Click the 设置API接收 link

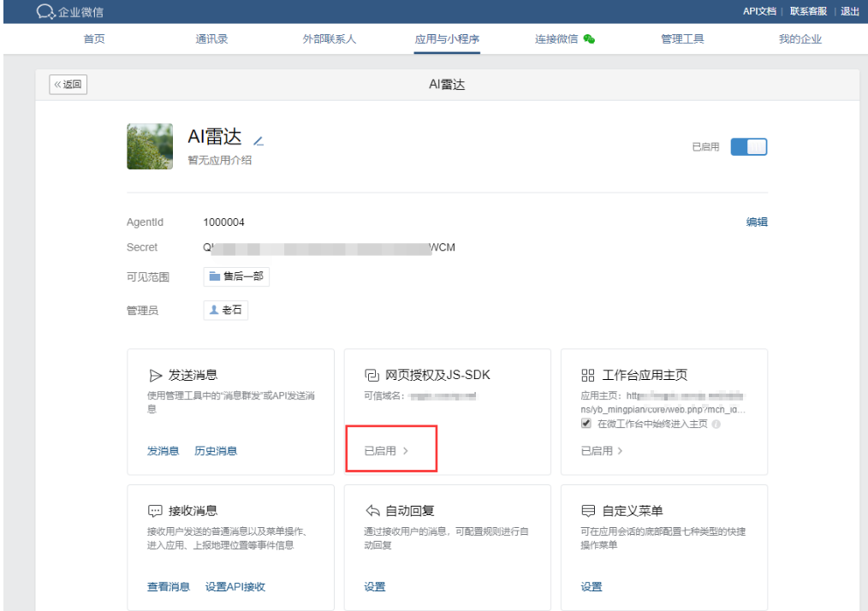[235, 587]
